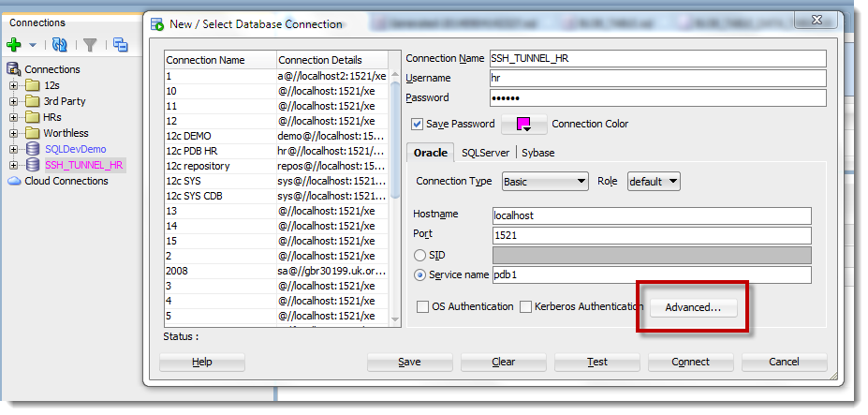Click the Port field
Screen dimensions: 868x415
(x=652, y=235)
